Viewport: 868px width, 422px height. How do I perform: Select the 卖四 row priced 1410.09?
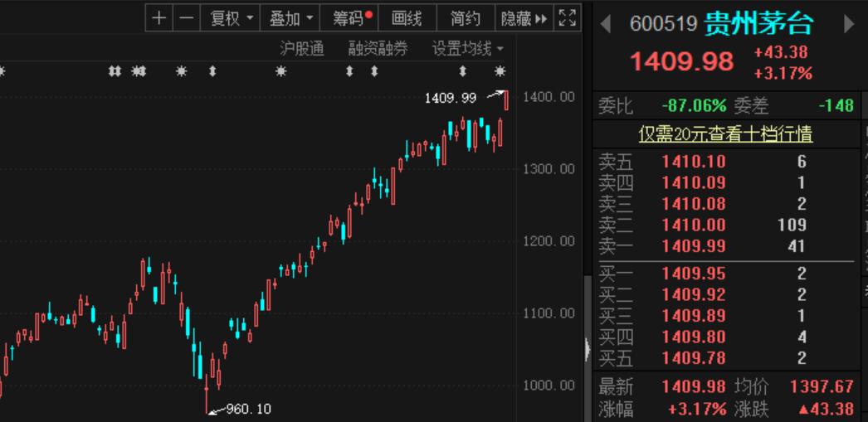pos(726,182)
